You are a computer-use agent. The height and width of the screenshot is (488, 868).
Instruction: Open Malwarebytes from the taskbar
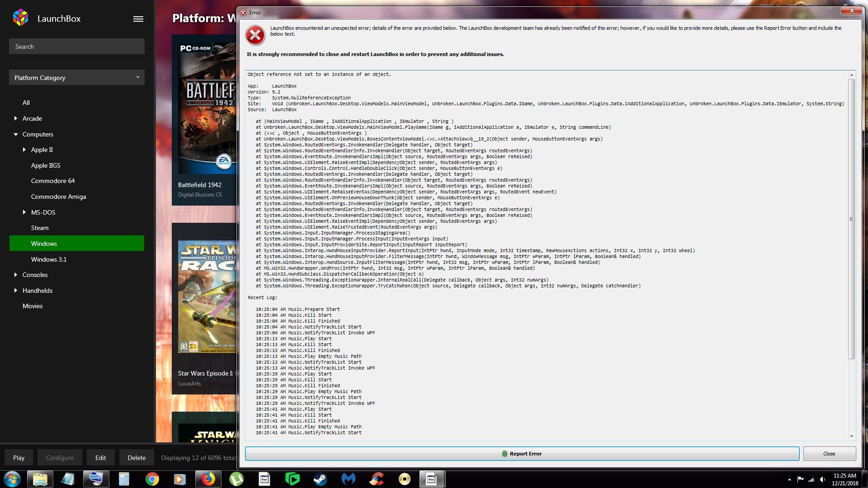pyautogui.click(x=348, y=479)
